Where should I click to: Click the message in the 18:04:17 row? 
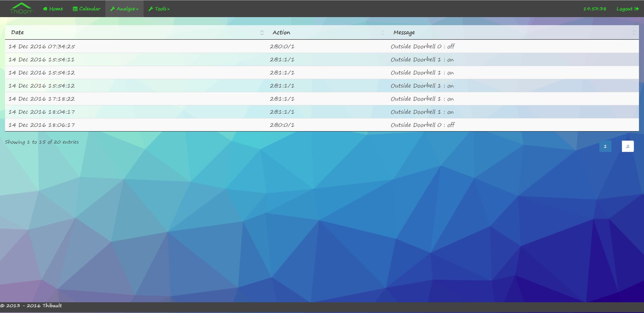[x=422, y=112]
